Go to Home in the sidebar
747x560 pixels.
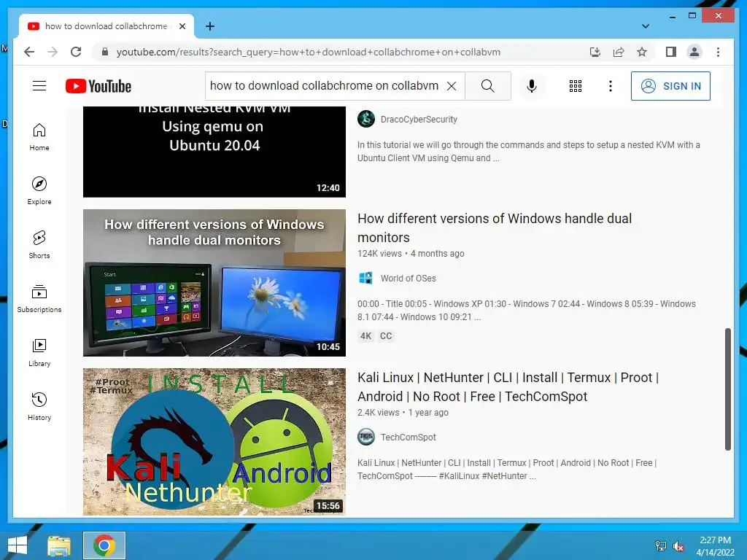(x=39, y=137)
